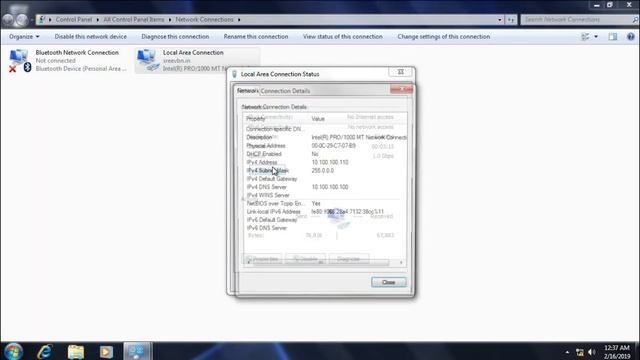Select the Bluetooth Network Connection item

point(68,60)
